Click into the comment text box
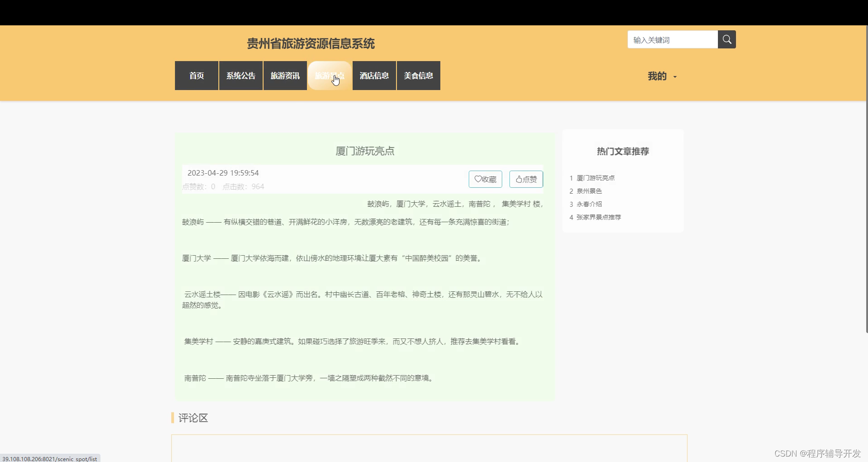The image size is (868, 462). [429, 448]
